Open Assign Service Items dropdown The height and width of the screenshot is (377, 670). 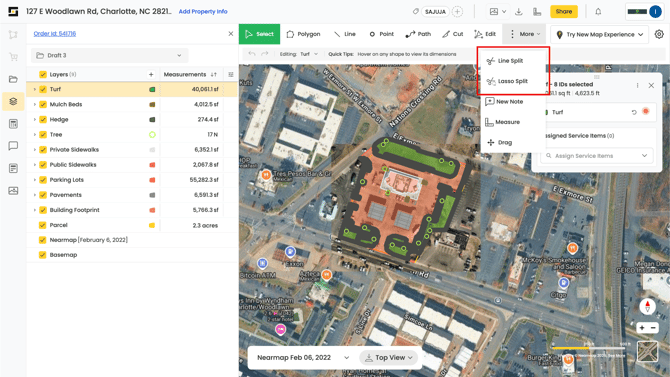pos(597,156)
